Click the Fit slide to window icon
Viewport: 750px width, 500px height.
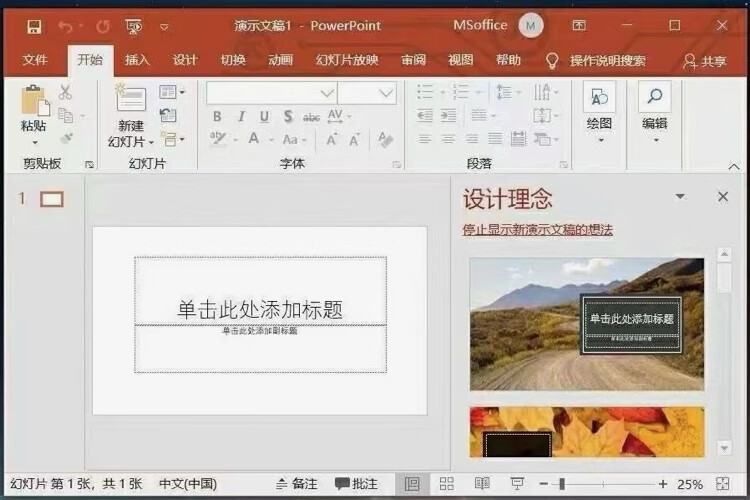tap(722, 484)
